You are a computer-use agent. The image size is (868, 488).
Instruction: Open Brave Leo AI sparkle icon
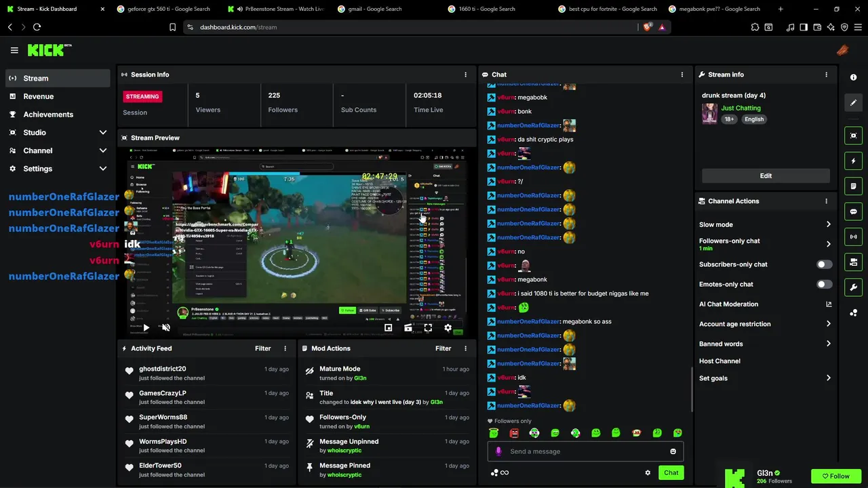click(x=831, y=27)
